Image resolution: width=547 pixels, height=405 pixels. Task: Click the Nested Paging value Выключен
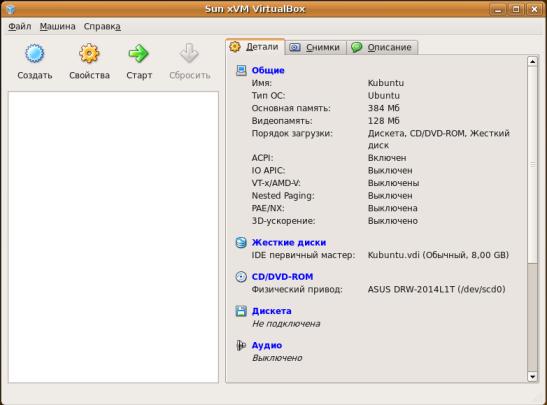point(390,195)
